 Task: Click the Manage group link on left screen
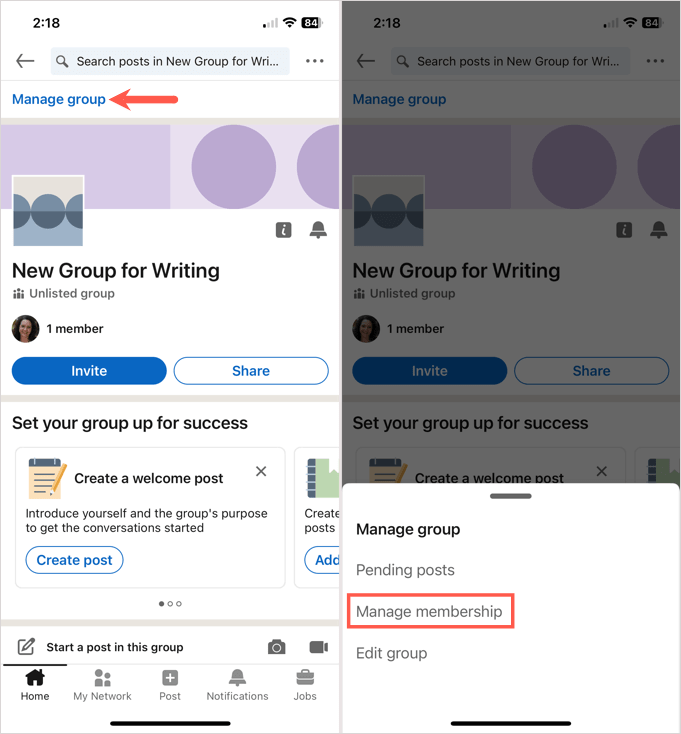[59, 99]
